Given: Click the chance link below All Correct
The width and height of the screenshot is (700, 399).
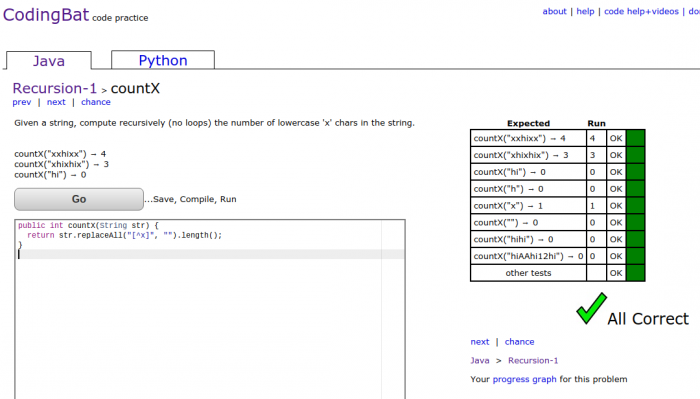Looking at the screenshot, I should (x=519, y=342).
